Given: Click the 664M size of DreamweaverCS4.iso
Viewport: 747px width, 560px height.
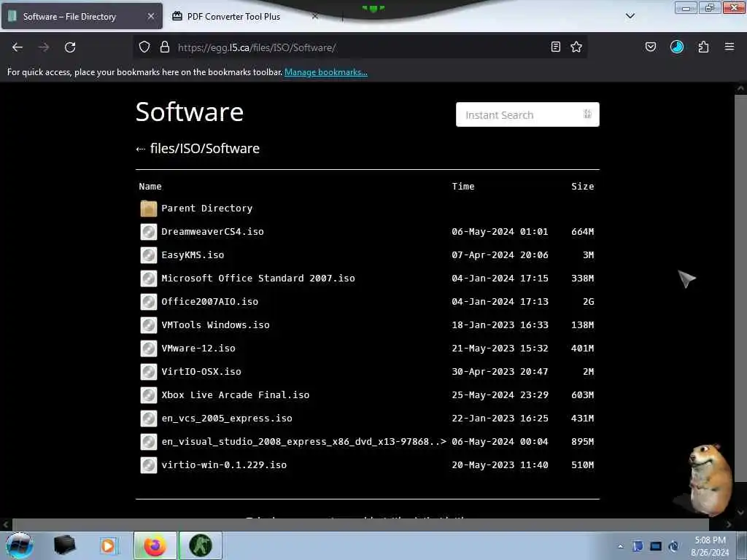Looking at the screenshot, I should pyautogui.click(x=583, y=232).
